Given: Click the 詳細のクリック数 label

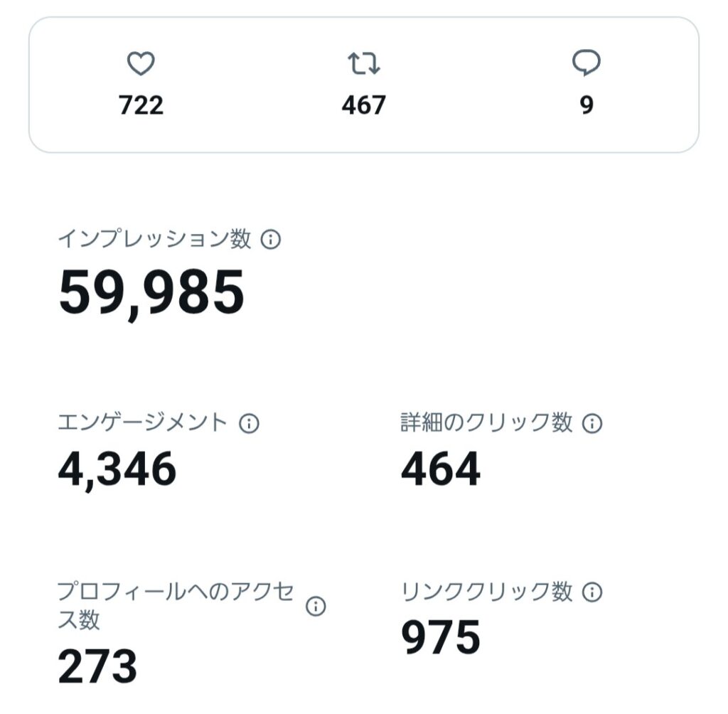Looking at the screenshot, I should pyautogui.click(x=486, y=422).
